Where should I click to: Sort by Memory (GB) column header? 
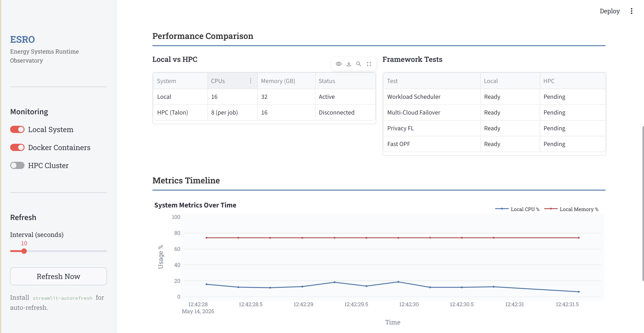pos(286,81)
